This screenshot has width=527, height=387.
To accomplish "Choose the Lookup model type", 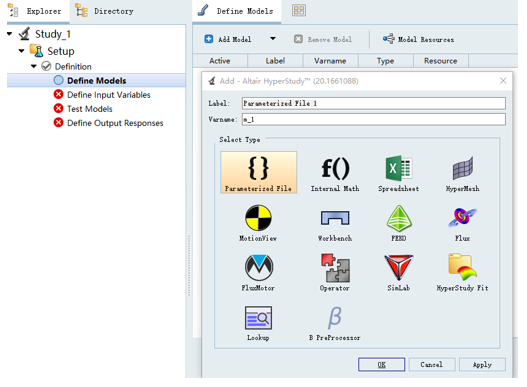I will click(258, 323).
